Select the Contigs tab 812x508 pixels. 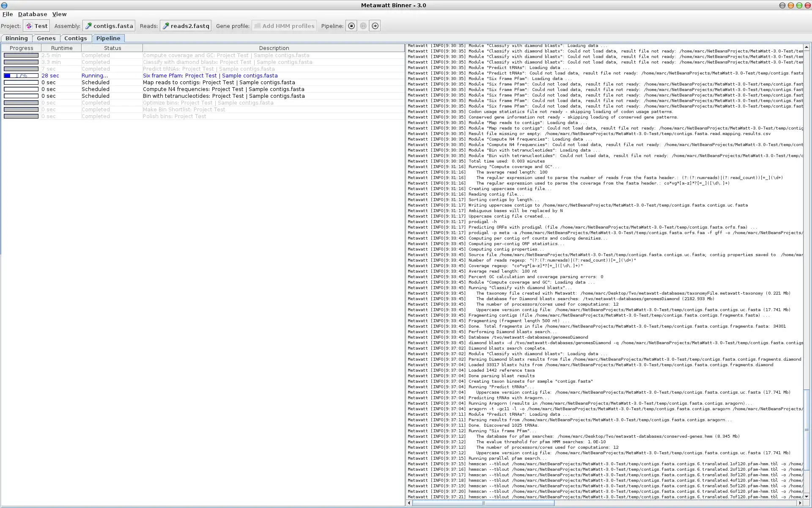(x=75, y=38)
